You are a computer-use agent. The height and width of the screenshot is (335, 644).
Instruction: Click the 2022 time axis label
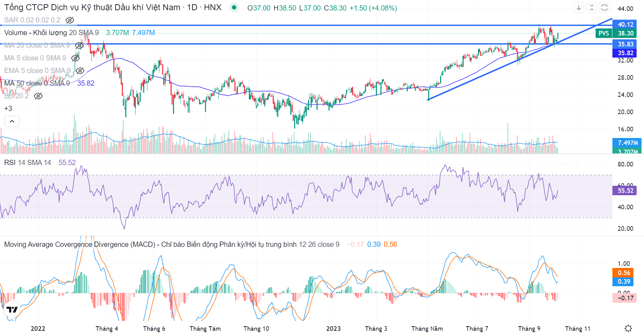click(38, 329)
